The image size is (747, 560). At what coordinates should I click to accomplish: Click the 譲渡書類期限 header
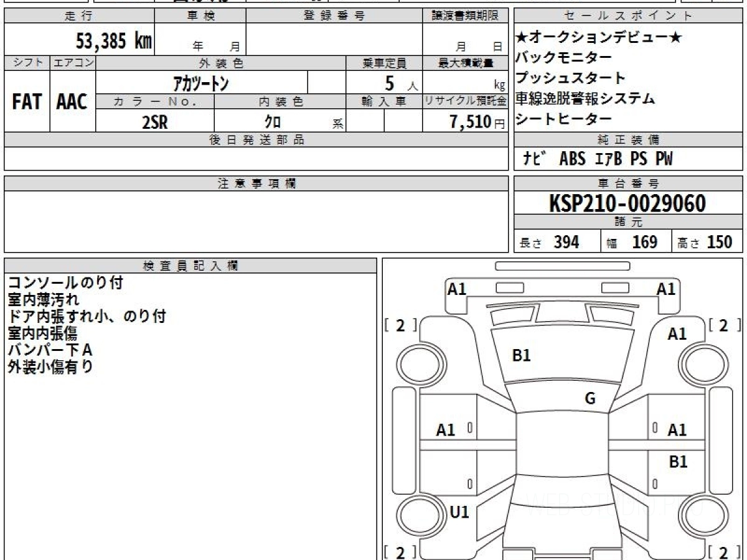465,16
